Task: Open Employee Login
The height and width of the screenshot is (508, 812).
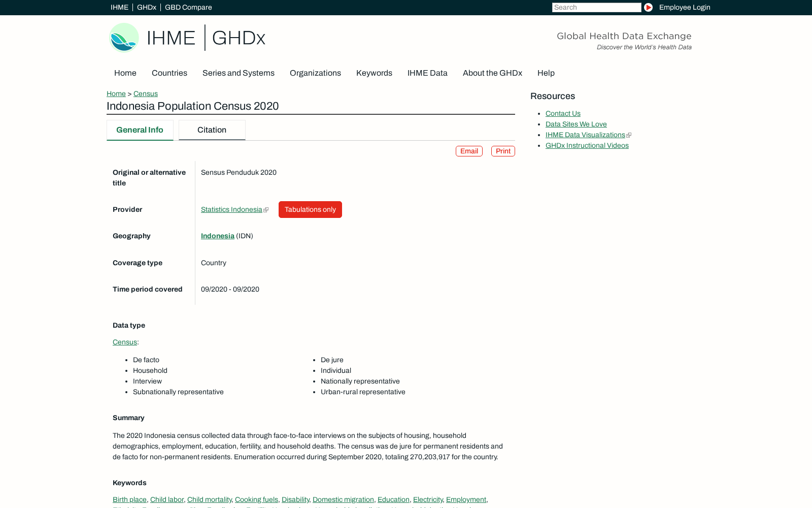Action: (685, 7)
